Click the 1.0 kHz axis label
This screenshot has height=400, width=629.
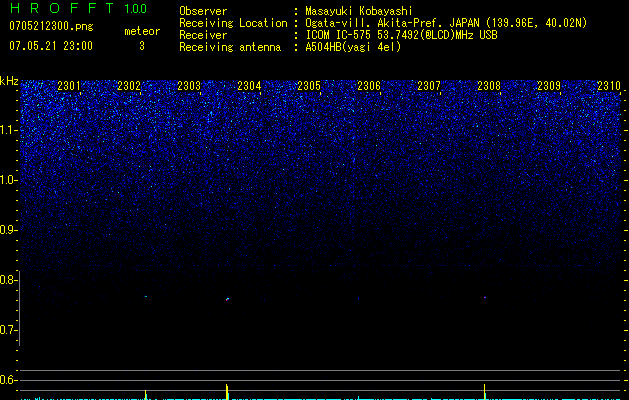point(9,180)
